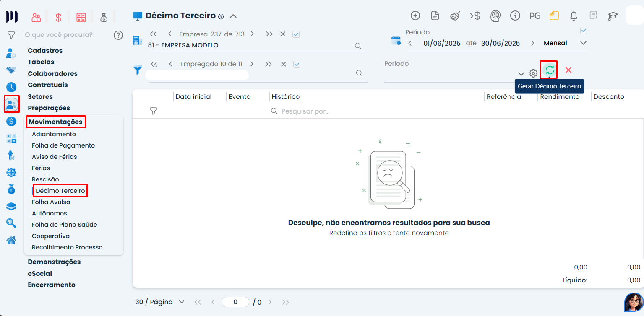The width and height of the screenshot is (644, 316).
Task: Toggle the Empregado filter checkbox
Action: click(297, 64)
